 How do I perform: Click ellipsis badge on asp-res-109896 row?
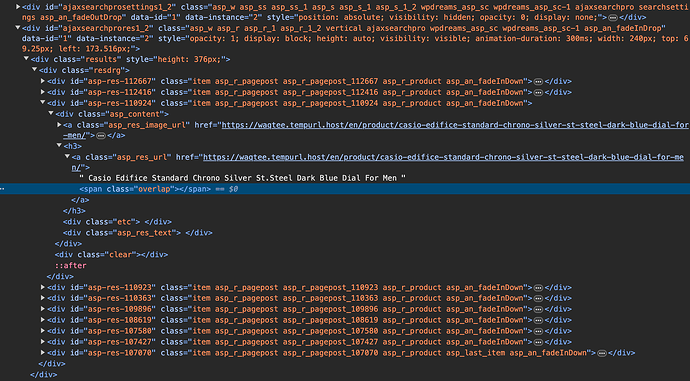point(538,309)
